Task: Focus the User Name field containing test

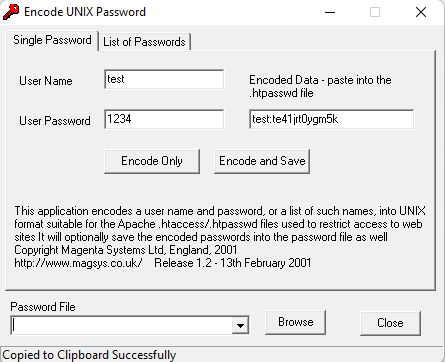Action: point(164,79)
